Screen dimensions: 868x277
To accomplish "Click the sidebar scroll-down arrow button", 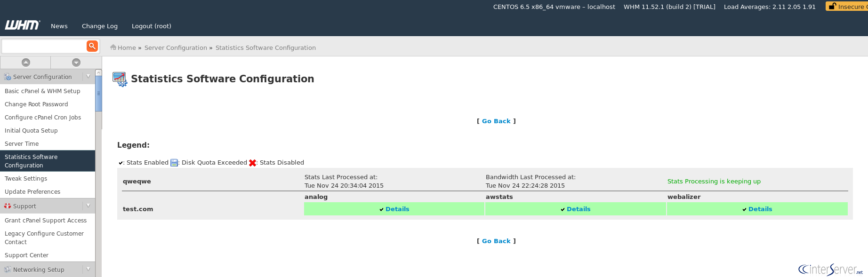I will (x=76, y=63).
